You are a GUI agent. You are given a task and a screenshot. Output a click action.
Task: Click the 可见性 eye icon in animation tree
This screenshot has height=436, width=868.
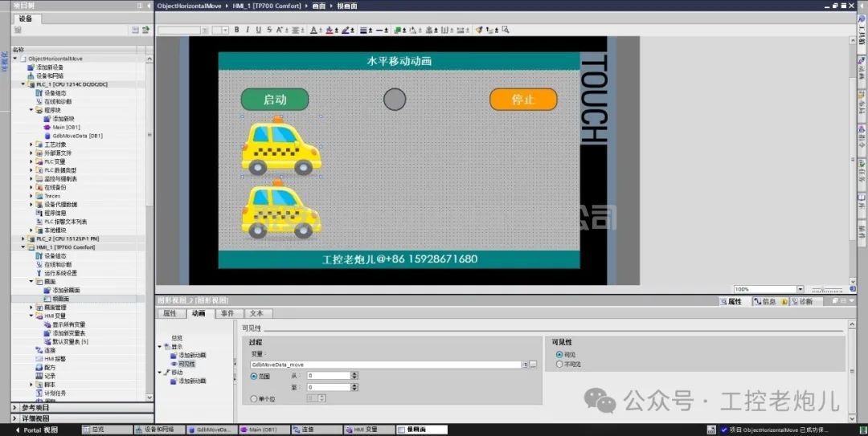[174, 364]
